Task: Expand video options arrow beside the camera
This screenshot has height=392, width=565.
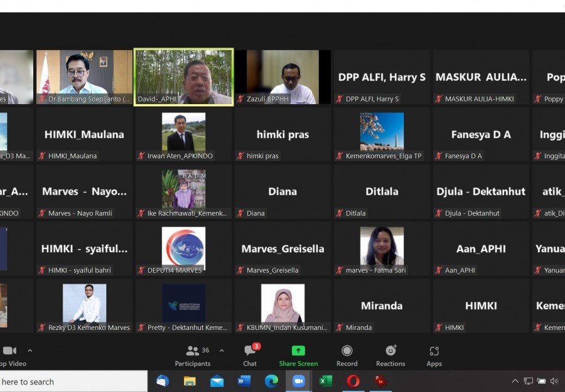Action: coord(30,351)
